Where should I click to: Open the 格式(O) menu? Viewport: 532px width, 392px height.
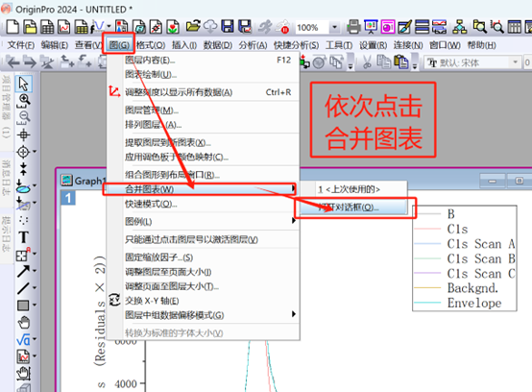point(151,45)
